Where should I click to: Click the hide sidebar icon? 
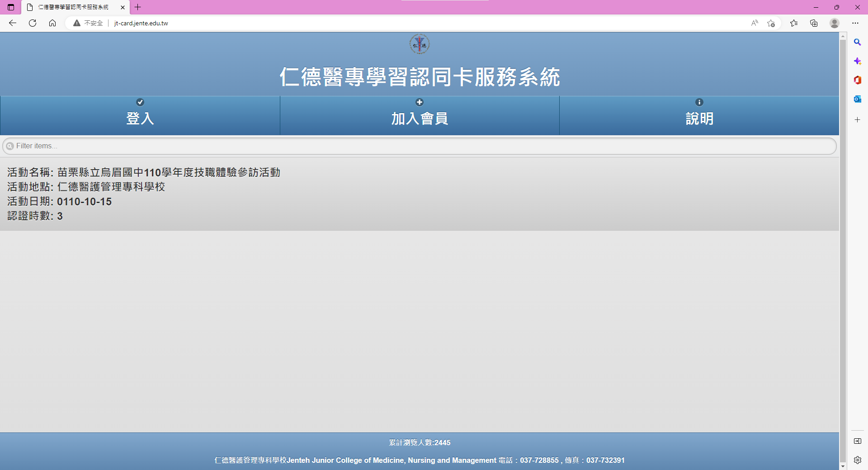(857, 441)
